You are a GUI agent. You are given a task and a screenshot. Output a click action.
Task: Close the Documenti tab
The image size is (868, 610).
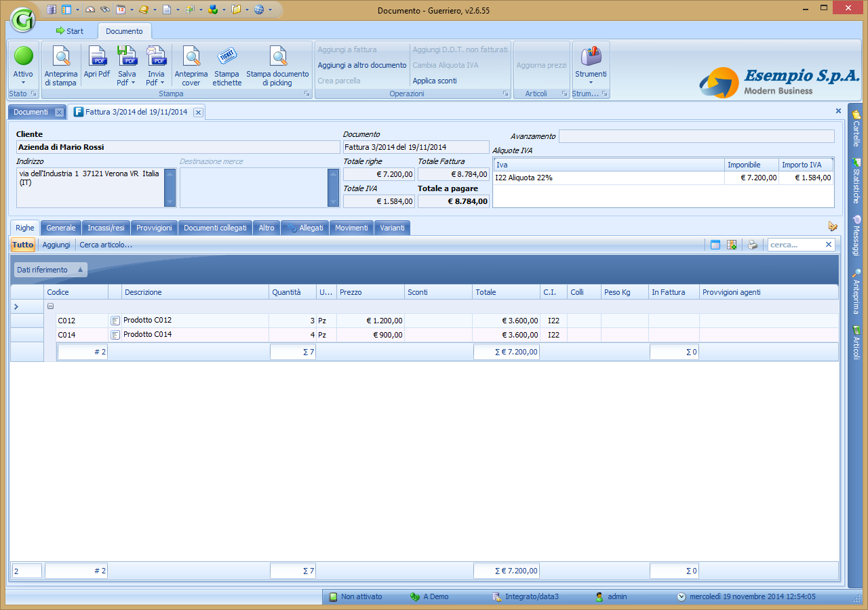pos(59,113)
